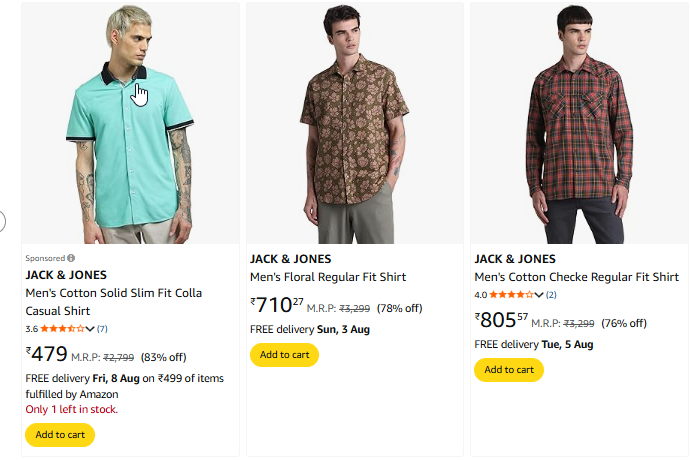Click the ₹710 price
691x461 pixels.
point(275,304)
